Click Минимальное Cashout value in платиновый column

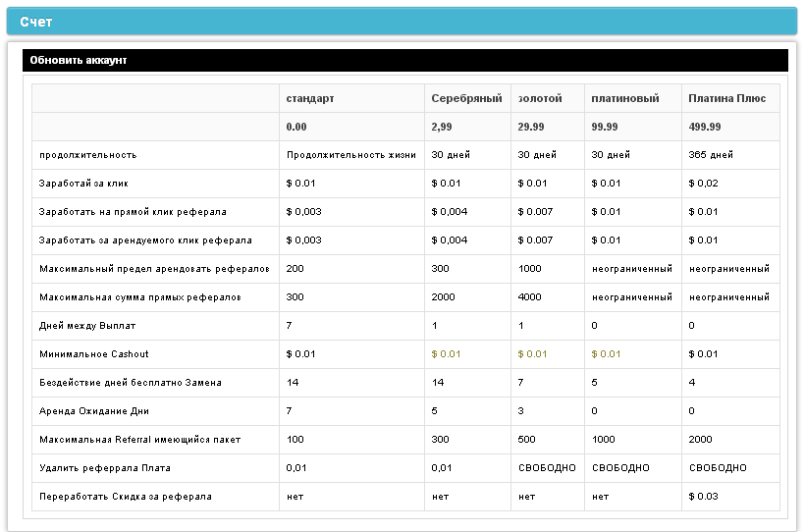pyautogui.click(x=606, y=354)
